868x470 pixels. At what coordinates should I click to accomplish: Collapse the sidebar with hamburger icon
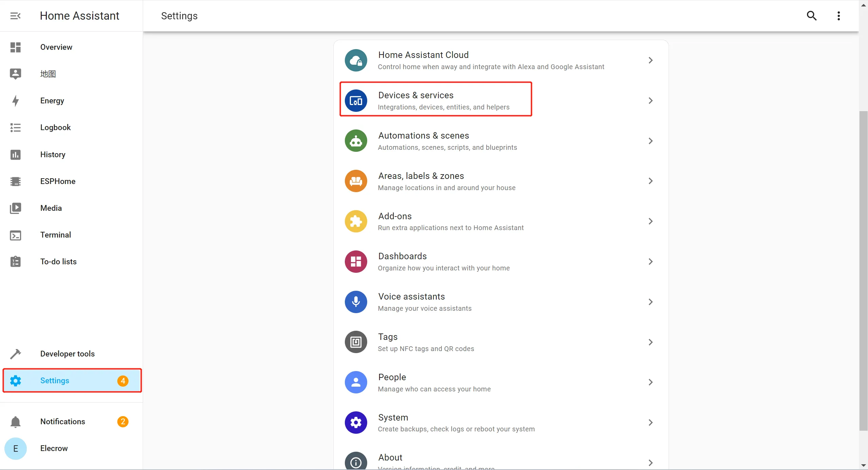tap(15, 16)
